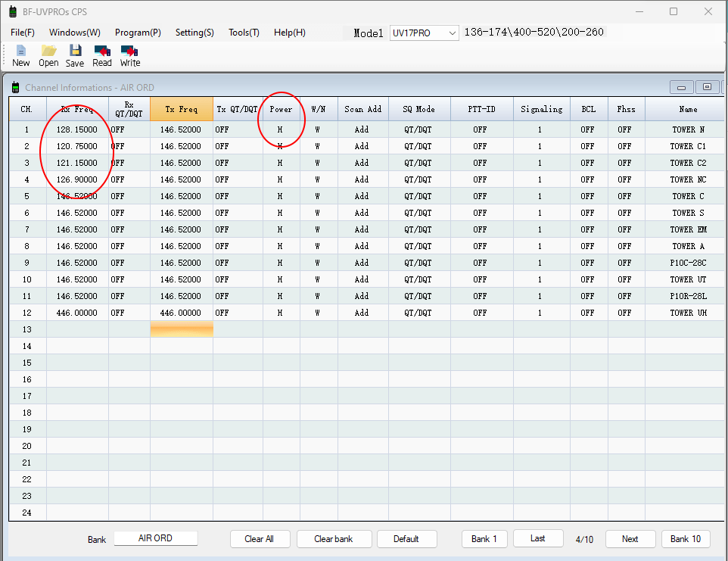728x561 pixels.
Task: Open the Tools(T) menu
Action: pyautogui.click(x=244, y=33)
